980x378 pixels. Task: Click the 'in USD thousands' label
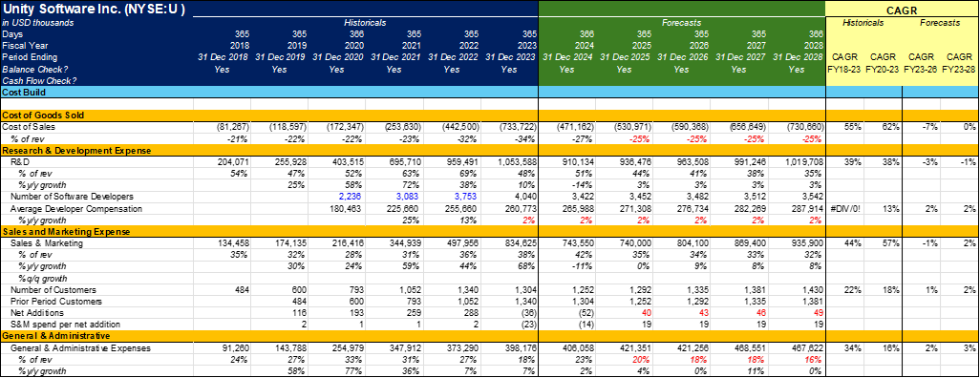37,23
